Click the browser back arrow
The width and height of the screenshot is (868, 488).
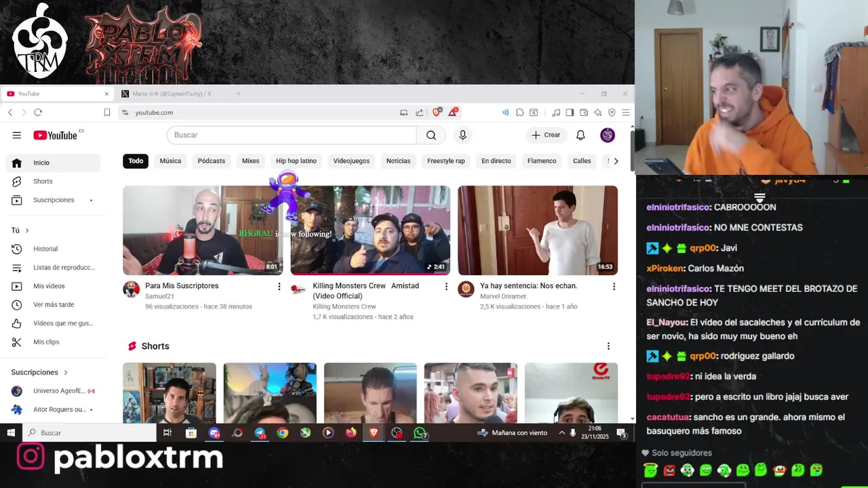[x=10, y=113]
